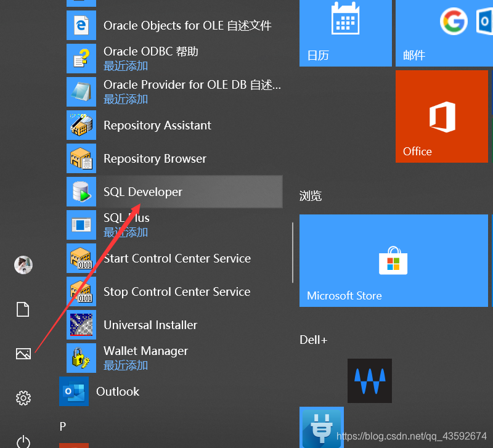Open the Universal Installer icon

81,325
